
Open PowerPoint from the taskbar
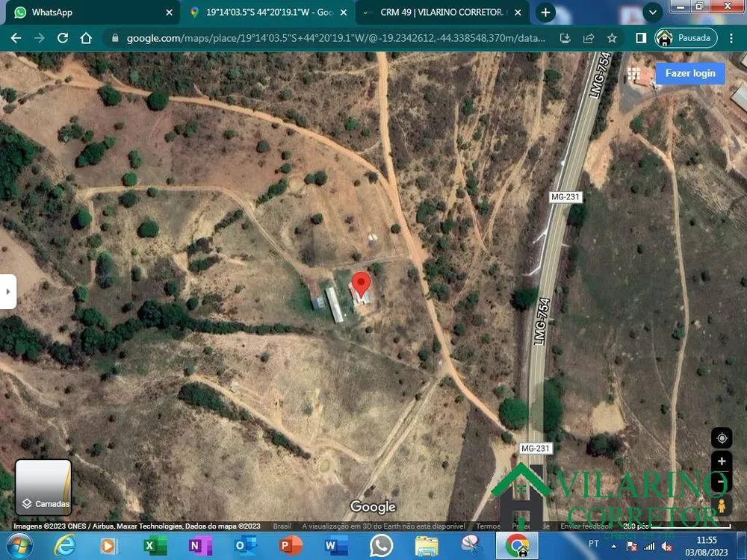coord(290,546)
